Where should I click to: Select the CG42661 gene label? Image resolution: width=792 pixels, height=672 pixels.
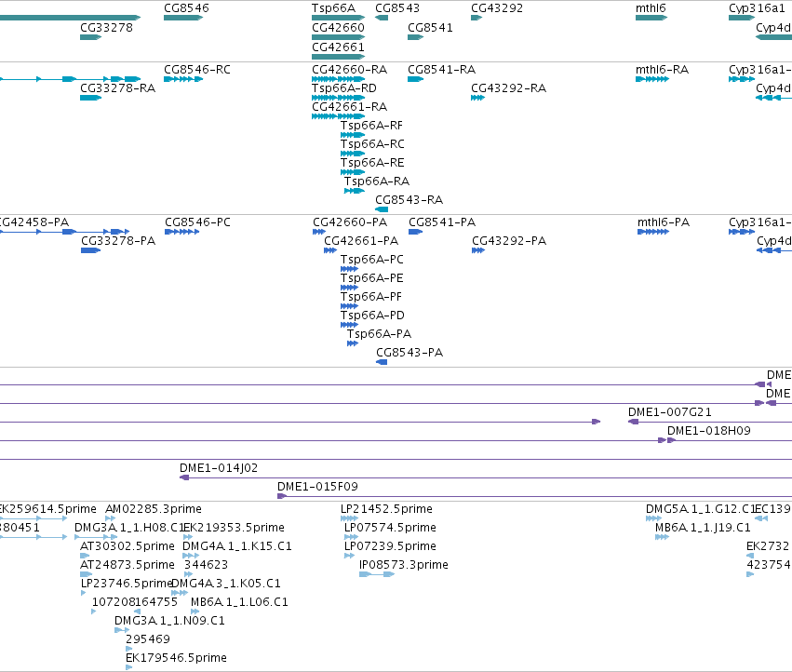tap(338, 47)
